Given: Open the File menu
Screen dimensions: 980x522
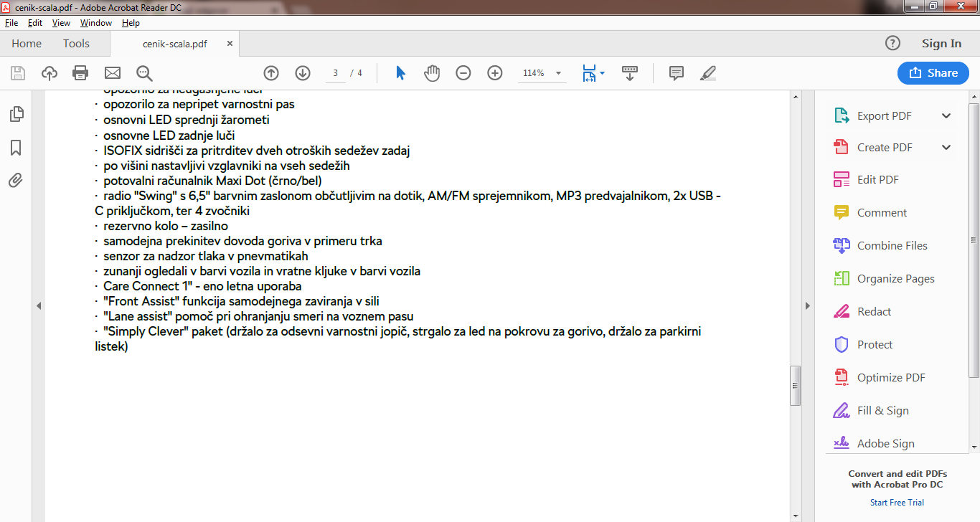Looking at the screenshot, I should [x=11, y=23].
